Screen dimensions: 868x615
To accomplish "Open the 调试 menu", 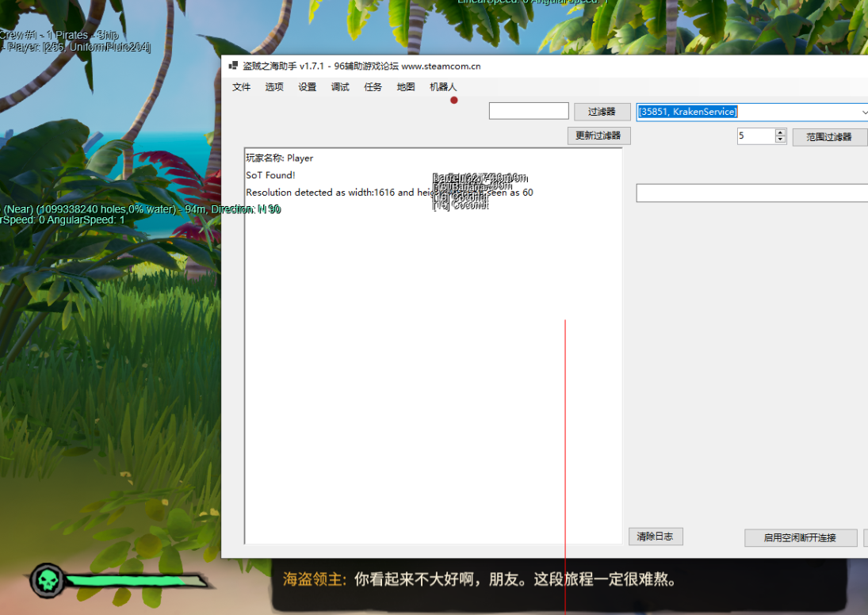I will point(340,87).
